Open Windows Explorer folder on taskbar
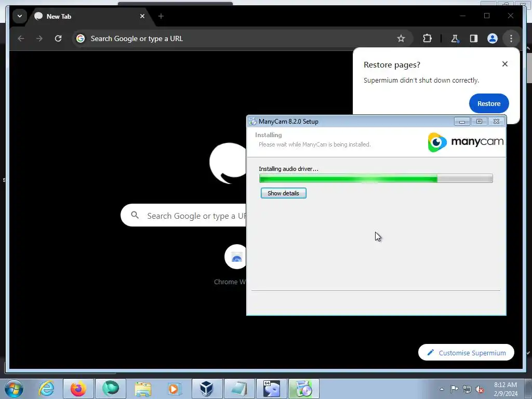This screenshot has height=399, width=532. [143, 389]
